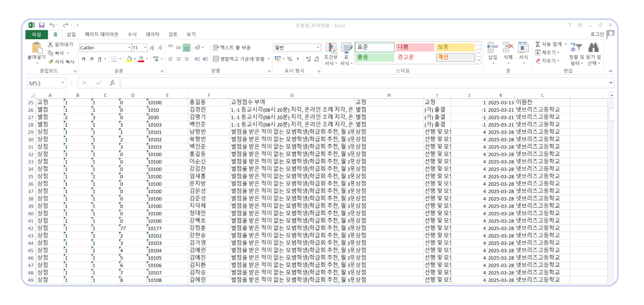Viewport: 644px width, 305px height.
Task: Open the Clear (지우기) dropdown
Action: tap(547, 61)
